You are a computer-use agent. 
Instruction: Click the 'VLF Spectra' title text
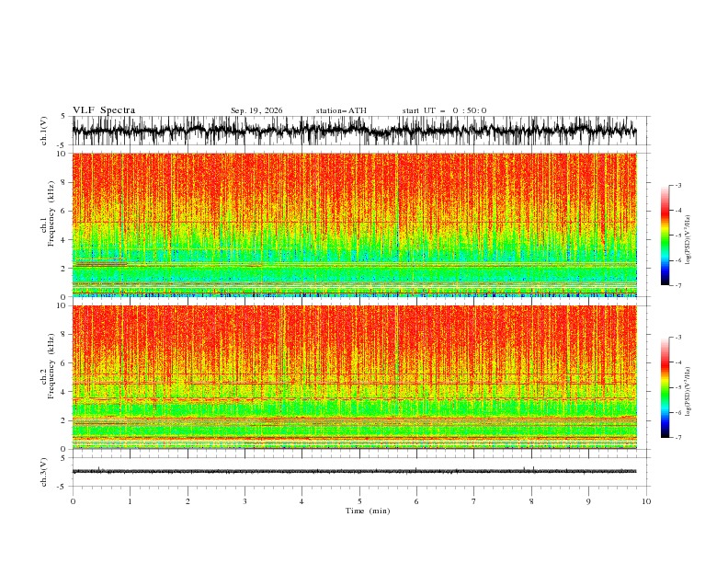point(104,110)
